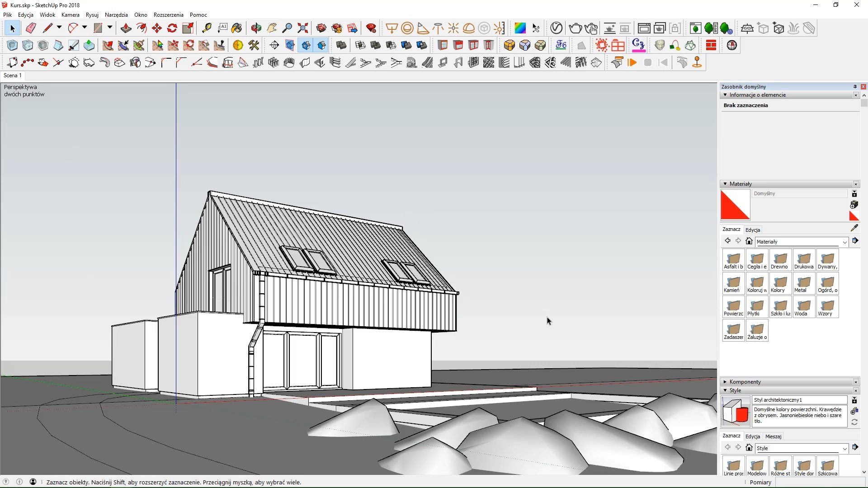This screenshot has width=868, height=488.
Task: Click the large default material swatch
Action: 735,205
